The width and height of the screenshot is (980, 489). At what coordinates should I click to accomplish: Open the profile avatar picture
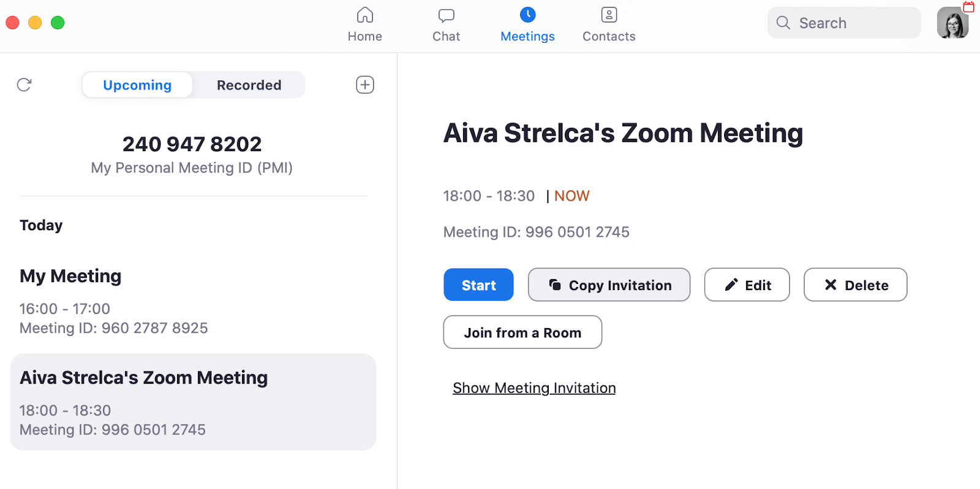pyautogui.click(x=952, y=23)
